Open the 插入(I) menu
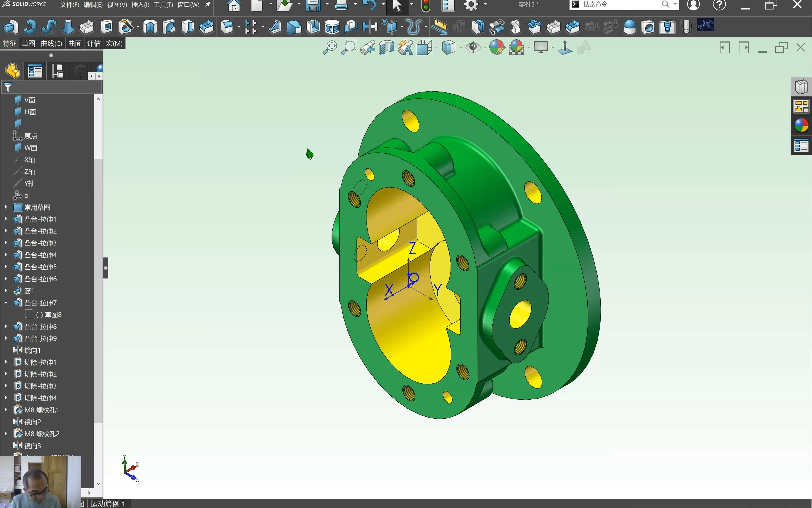 click(x=140, y=5)
